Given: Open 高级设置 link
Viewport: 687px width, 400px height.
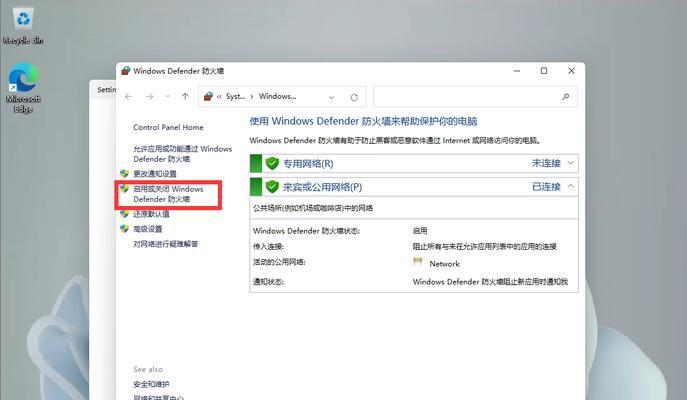Looking at the screenshot, I should pyautogui.click(x=148, y=229).
